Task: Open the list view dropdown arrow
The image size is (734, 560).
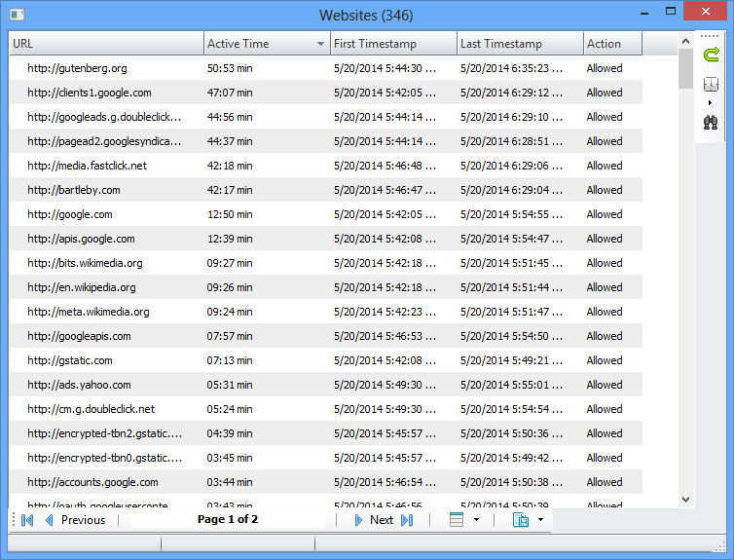Action: click(476, 520)
